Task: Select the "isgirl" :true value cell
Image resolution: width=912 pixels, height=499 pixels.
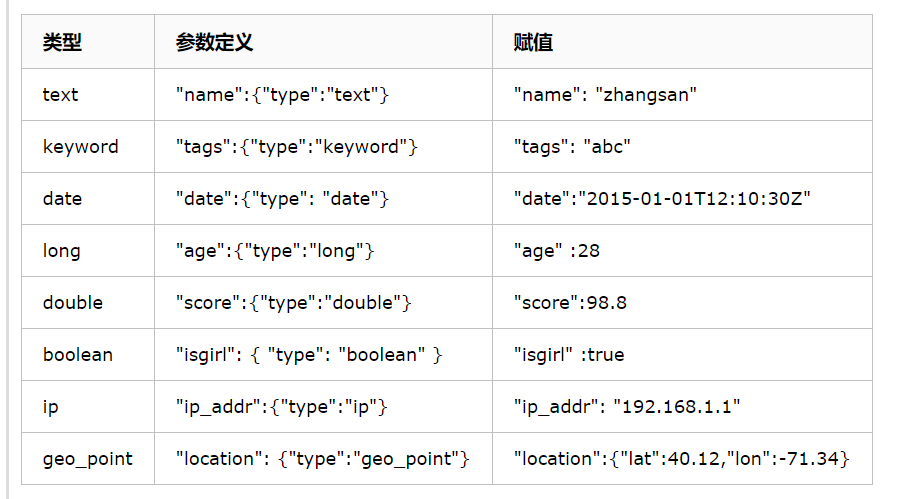Action: (682, 355)
